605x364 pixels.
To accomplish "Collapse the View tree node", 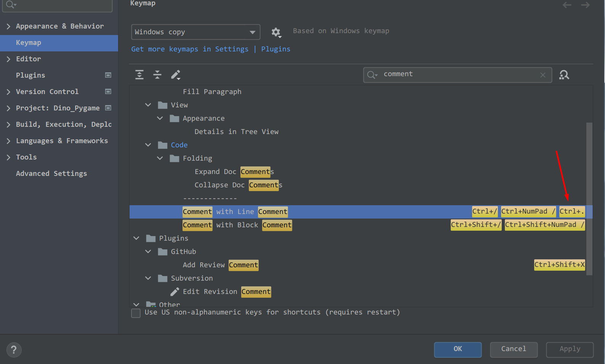I will tap(148, 105).
